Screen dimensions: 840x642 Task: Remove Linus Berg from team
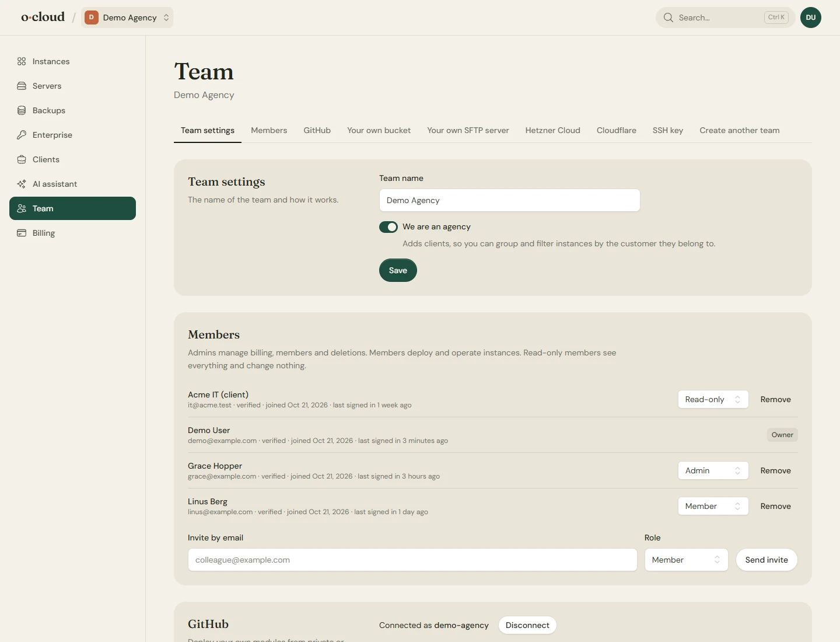click(x=775, y=506)
